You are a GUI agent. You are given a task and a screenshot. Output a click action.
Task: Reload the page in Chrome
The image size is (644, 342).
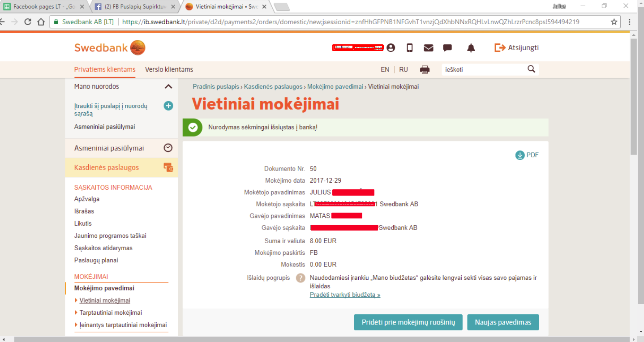coord(28,21)
